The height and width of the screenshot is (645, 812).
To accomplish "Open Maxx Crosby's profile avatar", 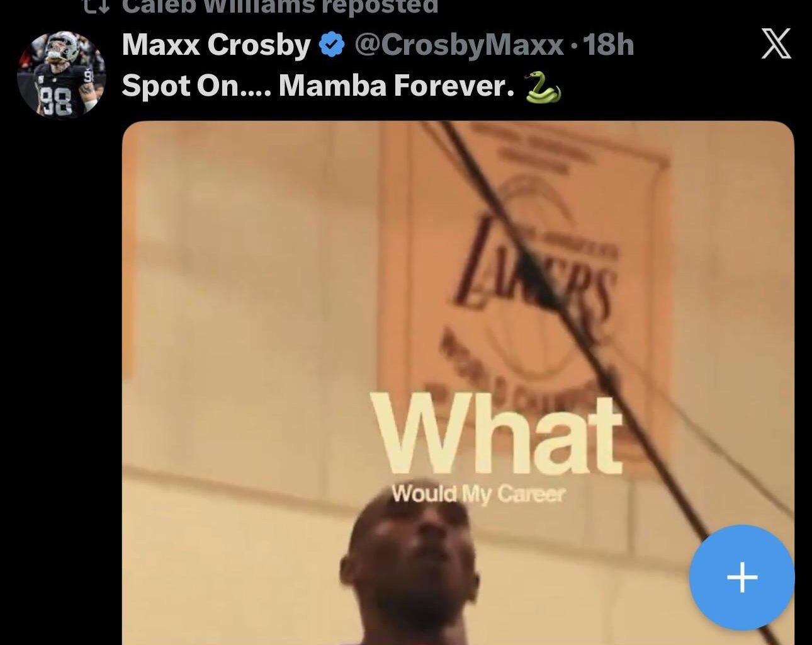I will 61,74.
